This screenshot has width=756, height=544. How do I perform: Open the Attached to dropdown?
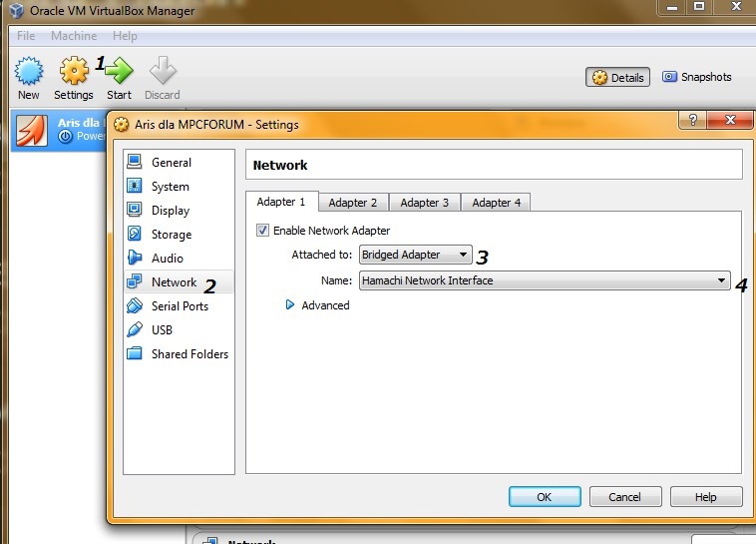click(416, 255)
